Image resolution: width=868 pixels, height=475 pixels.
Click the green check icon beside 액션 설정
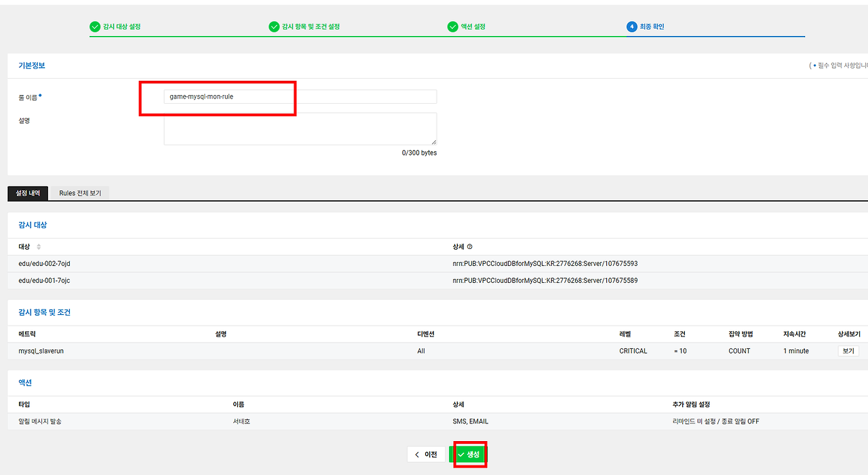tap(453, 27)
